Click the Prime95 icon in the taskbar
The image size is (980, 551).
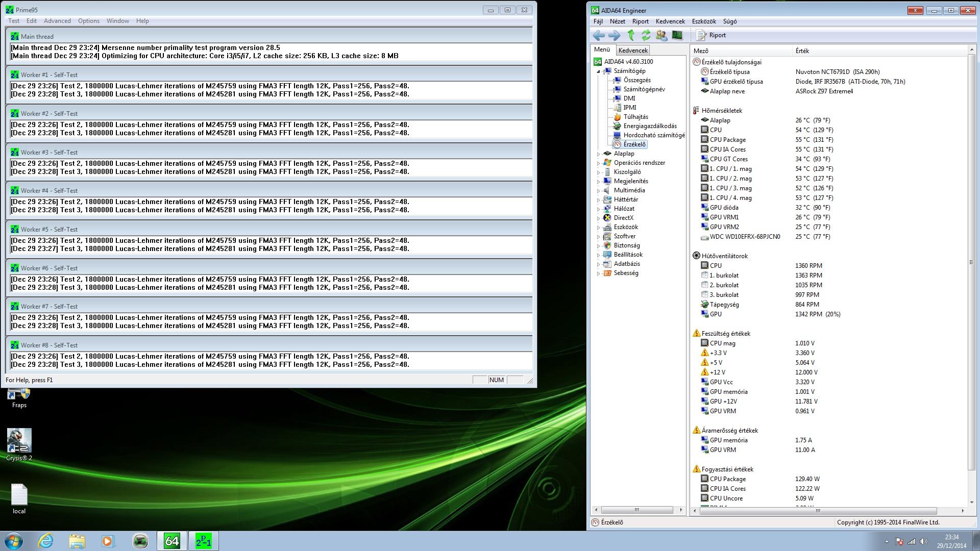204,541
